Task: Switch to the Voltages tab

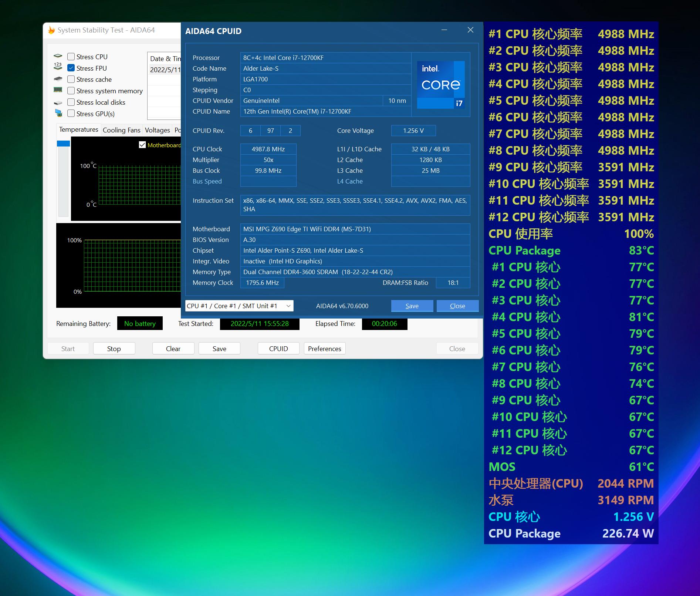Action: tap(157, 130)
